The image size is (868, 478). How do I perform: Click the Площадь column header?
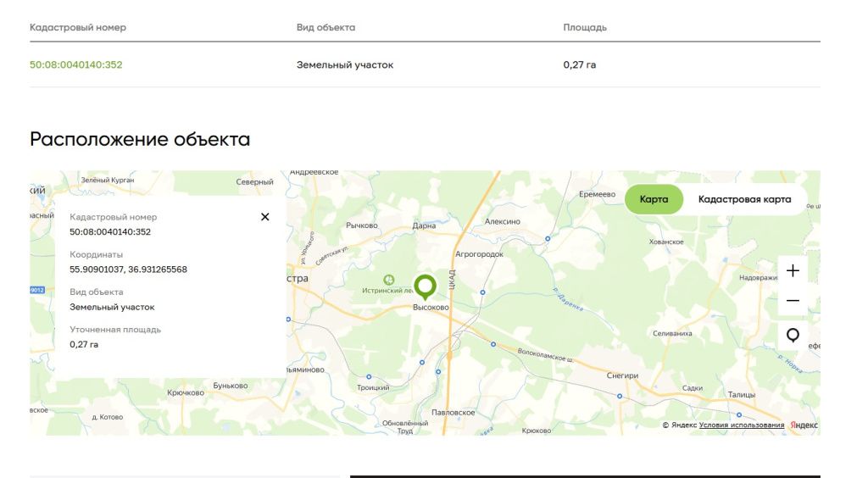[585, 28]
